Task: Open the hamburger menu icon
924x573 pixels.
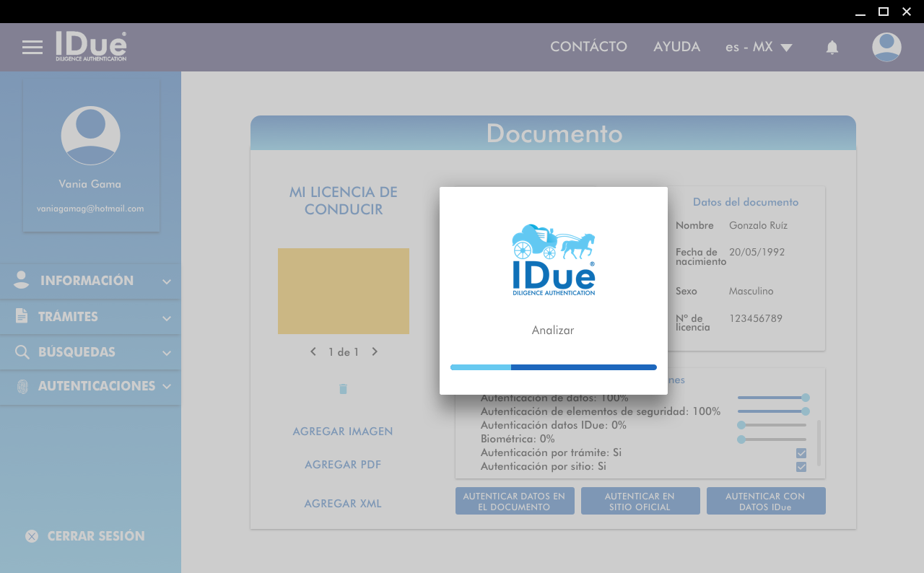Action: point(32,48)
